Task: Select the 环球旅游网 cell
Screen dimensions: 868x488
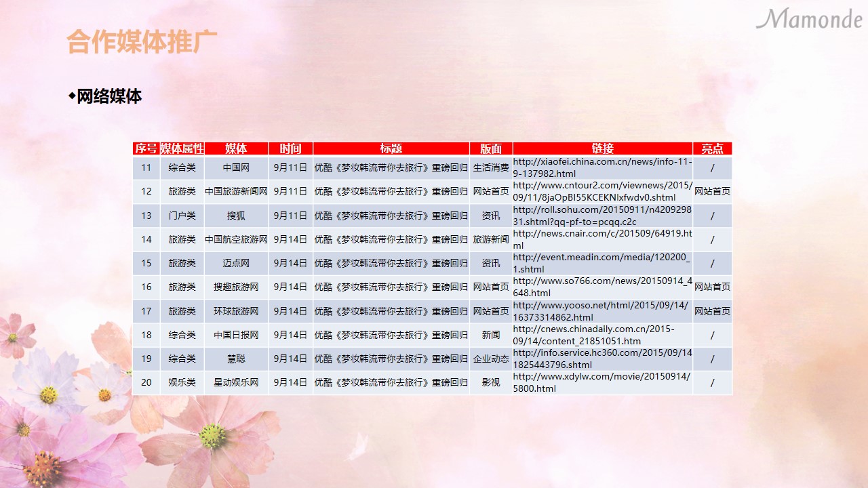Action: click(x=236, y=311)
